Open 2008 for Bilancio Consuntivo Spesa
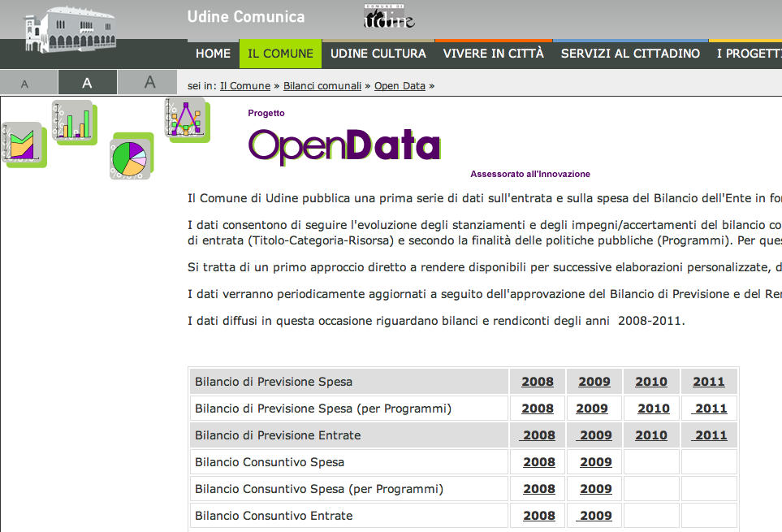 click(x=539, y=462)
